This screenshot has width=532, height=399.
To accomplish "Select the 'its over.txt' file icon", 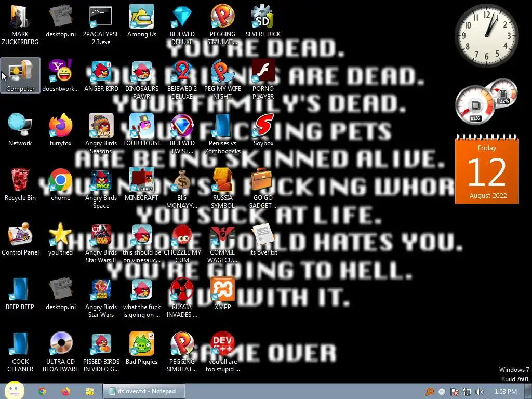I will (x=263, y=239).
